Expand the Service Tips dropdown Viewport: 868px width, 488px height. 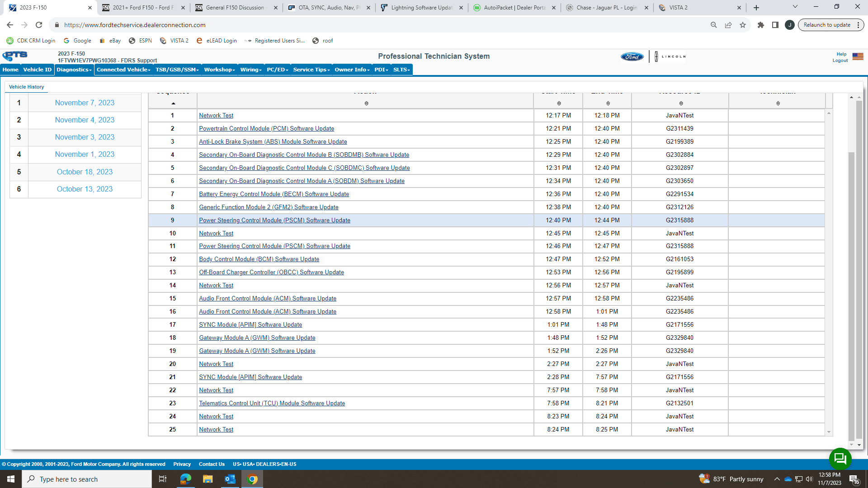(311, 70)
